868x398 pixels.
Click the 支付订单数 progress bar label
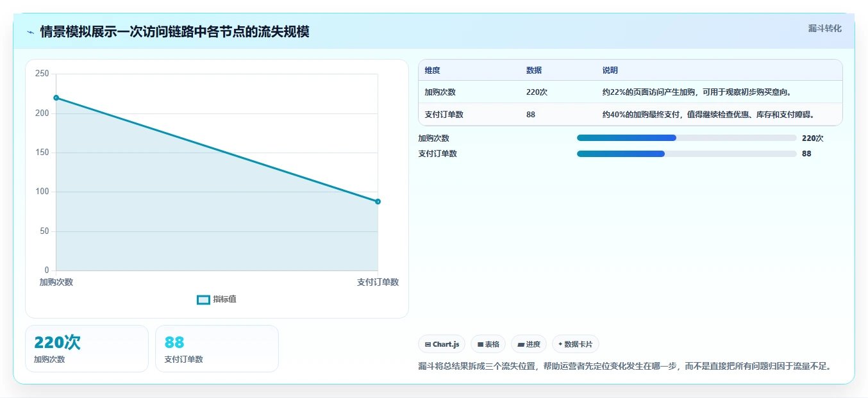point(437,154)
